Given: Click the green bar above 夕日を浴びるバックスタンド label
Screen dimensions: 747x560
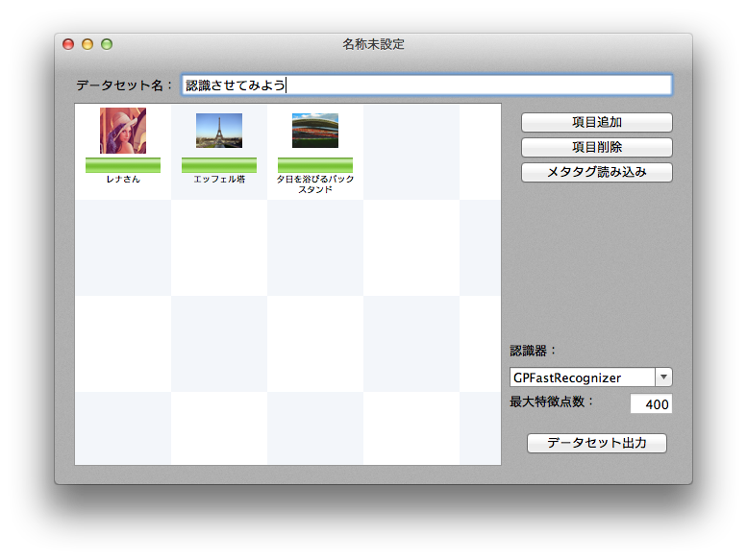Looking at the screenshot, I should [x=315, y=165].
